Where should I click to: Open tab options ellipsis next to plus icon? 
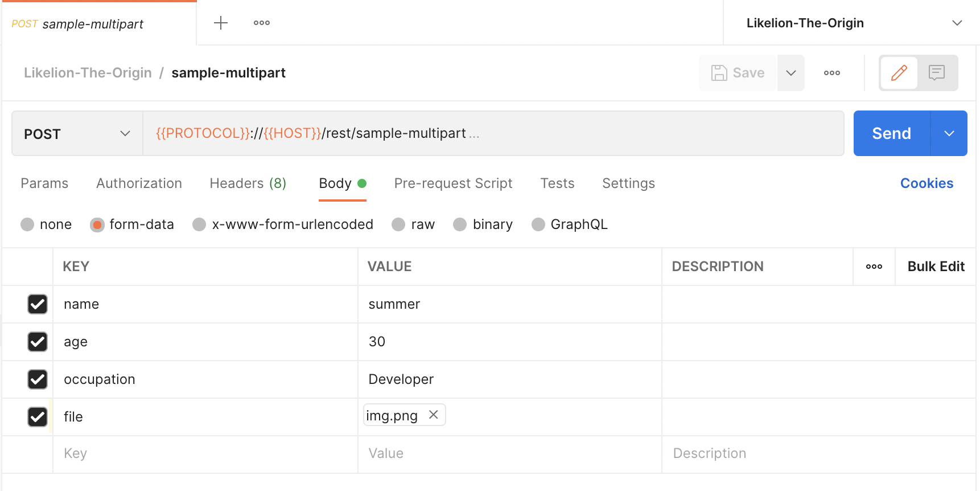(x=262, y=23)
